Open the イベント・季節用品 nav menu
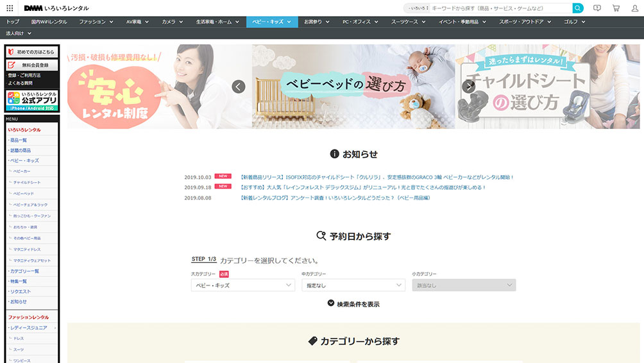The width and height of the screenshot is (644, 363). (x=462, y=22)
